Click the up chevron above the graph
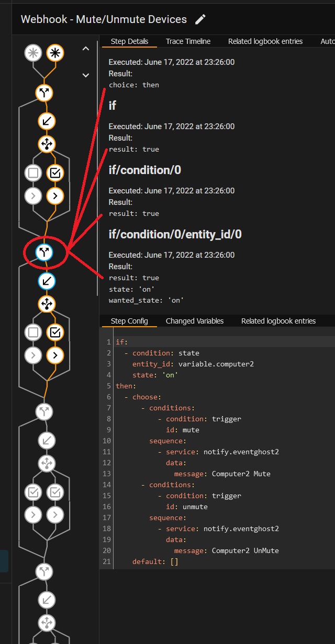This screenshot has height=644, width=335. click(x=86, y=49)
